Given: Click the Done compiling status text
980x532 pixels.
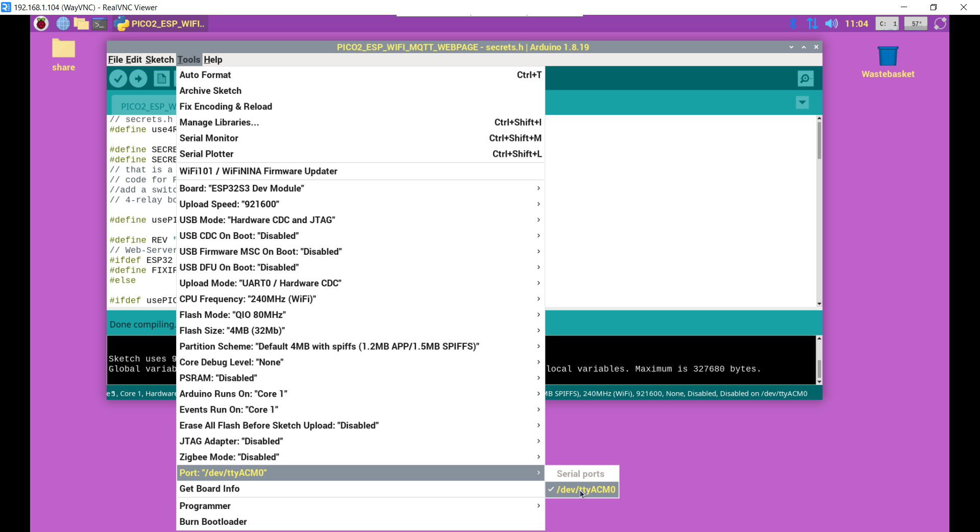Looking at the screenshot, I should (x=142, y=325).
